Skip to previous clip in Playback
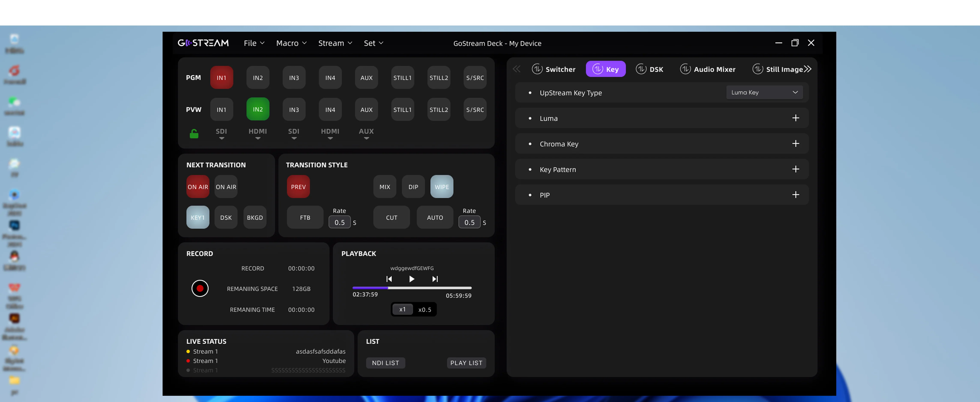This screenshot has height=402, width=980. coord(389,279)
